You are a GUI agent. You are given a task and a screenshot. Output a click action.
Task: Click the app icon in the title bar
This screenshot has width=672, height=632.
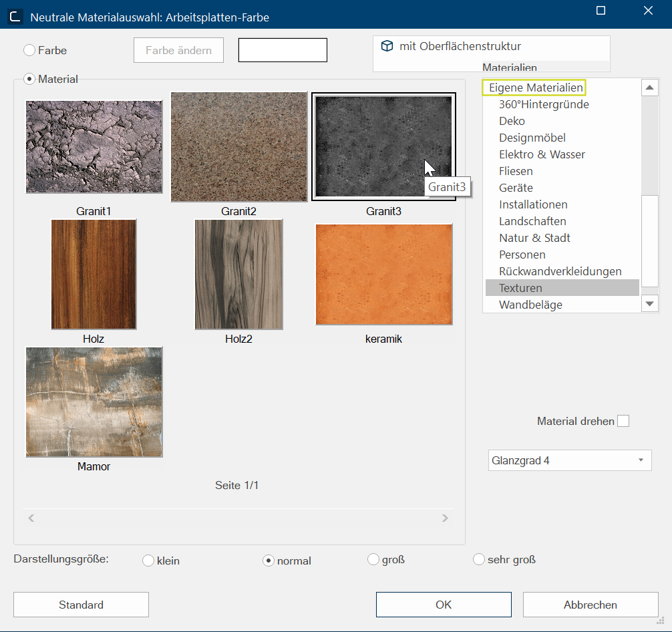[15, 17]
